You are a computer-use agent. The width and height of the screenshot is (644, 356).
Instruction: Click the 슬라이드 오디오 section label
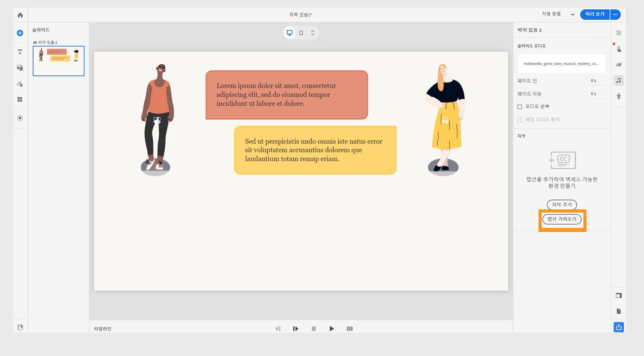click(531, 46)
